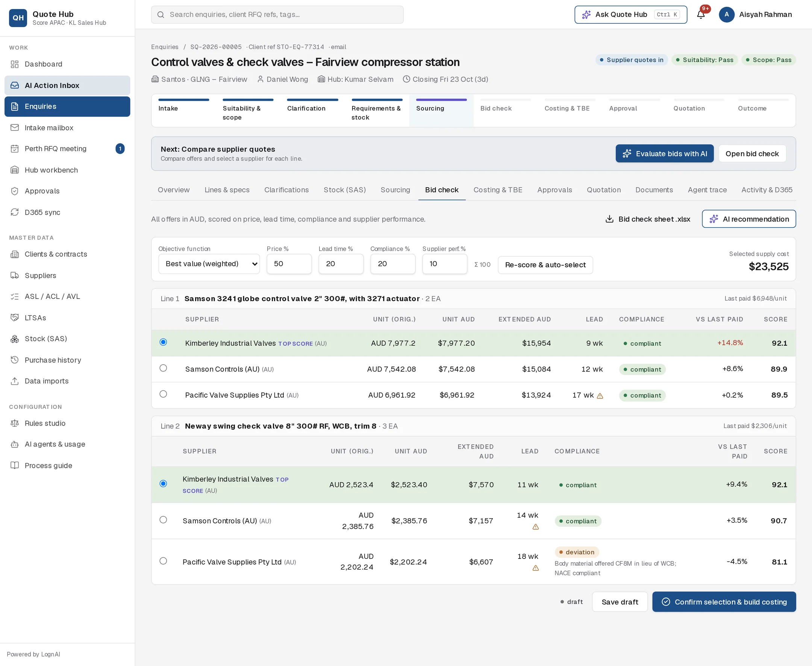Click the D365 sync refresh icon
This screenshot has height=666, width=812.
pyautogui.click(x=15, y=212)
